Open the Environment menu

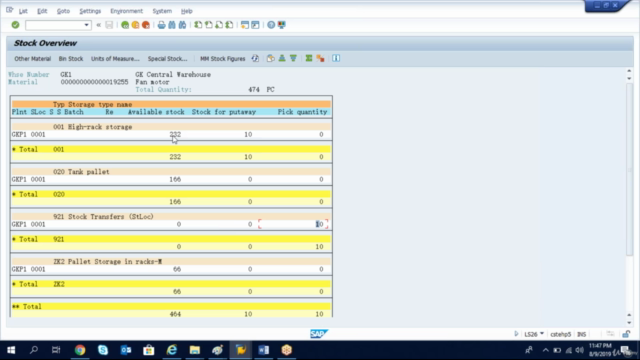click(127, 11)
